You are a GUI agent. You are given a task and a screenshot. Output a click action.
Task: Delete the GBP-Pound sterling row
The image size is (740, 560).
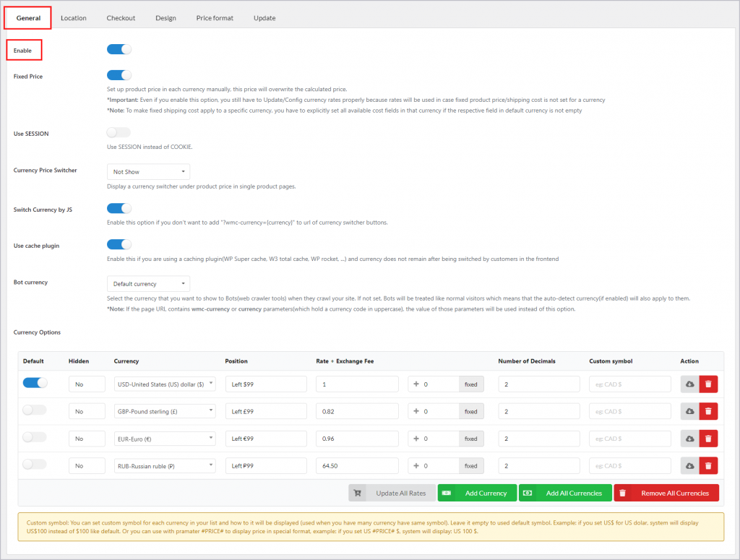pos(708,411)
